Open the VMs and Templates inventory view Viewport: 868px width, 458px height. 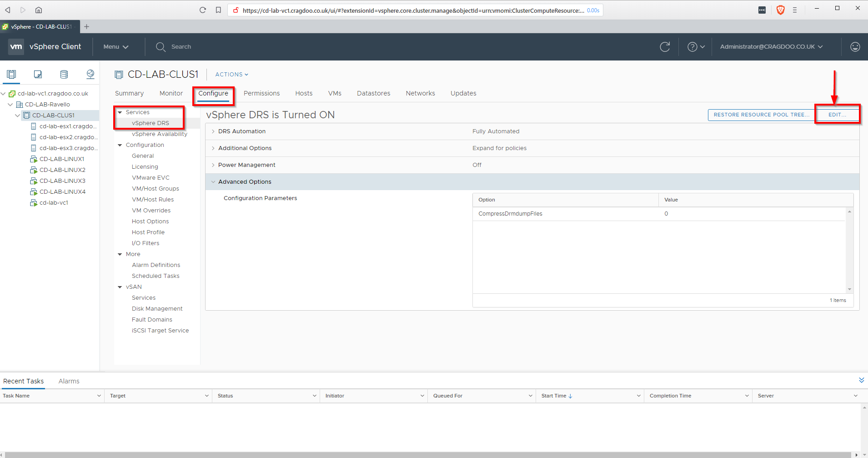[x=38, y=74]
